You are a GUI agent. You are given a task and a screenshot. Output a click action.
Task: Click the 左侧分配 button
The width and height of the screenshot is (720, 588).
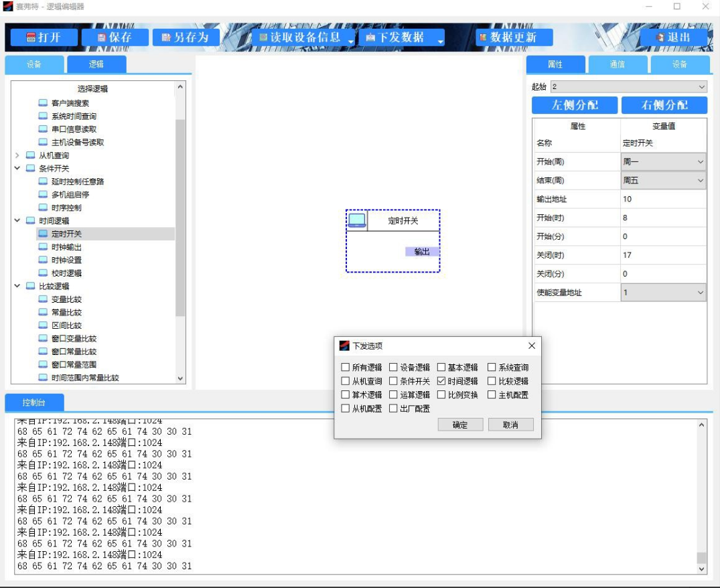coord(574,105)
